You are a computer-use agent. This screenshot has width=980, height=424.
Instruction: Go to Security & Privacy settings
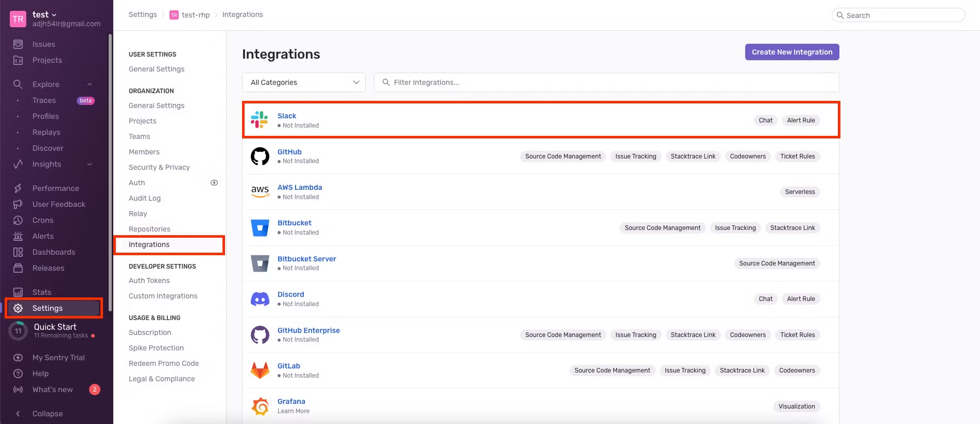(159, 167)
